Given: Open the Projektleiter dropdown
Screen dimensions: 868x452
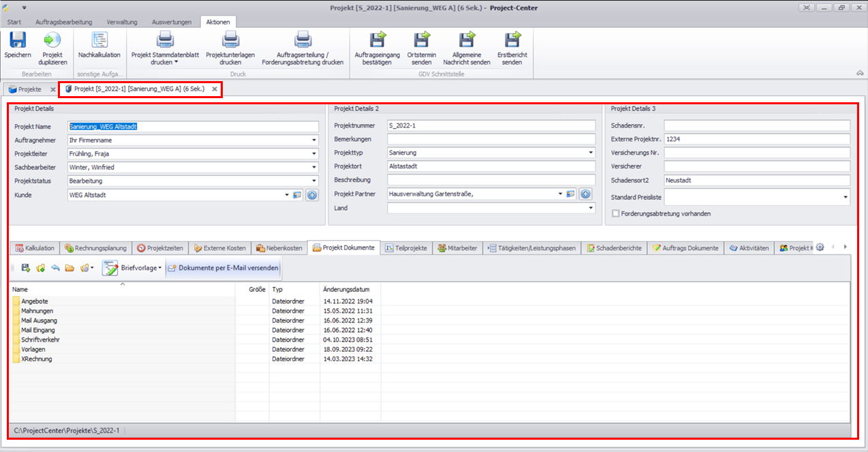Looking at the screenshot, I should [314, 154].
